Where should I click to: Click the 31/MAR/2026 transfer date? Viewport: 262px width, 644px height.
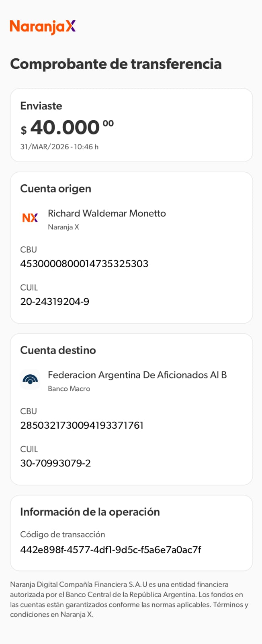59,147
